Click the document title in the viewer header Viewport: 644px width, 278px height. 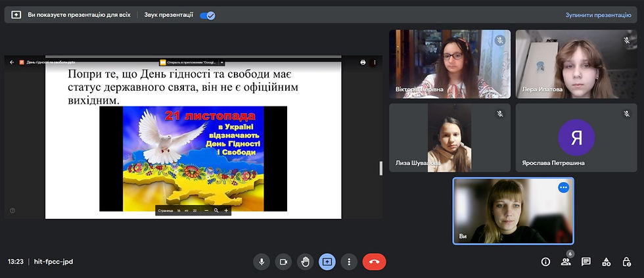51,62
